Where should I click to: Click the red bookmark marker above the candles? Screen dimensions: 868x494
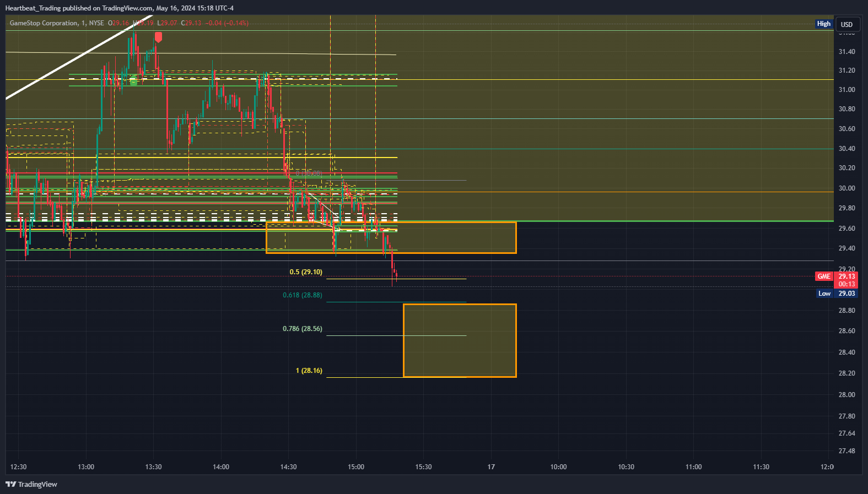pyautogui.click(x=158, y=37)
